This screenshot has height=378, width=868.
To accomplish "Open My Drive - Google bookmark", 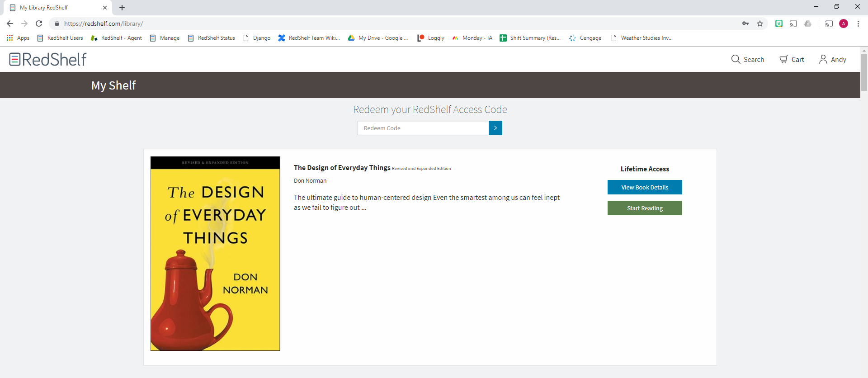I will coord(378,38).
